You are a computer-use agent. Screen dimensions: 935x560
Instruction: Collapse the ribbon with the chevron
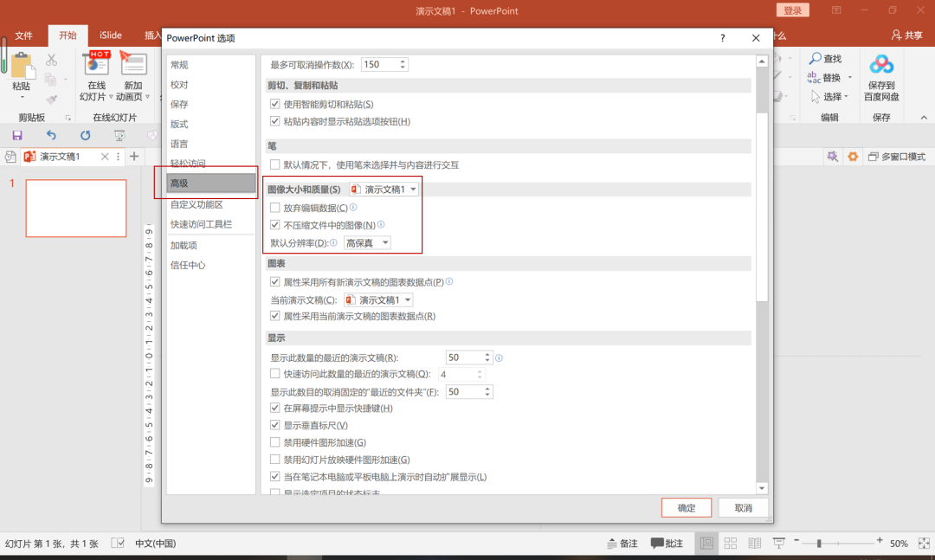924,118
